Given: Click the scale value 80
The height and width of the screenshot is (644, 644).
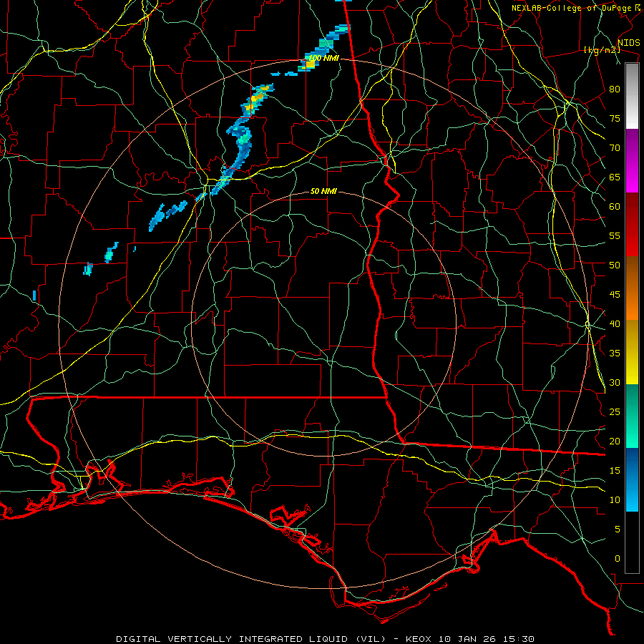Looking at the screenshot, I should pos(615,89).
